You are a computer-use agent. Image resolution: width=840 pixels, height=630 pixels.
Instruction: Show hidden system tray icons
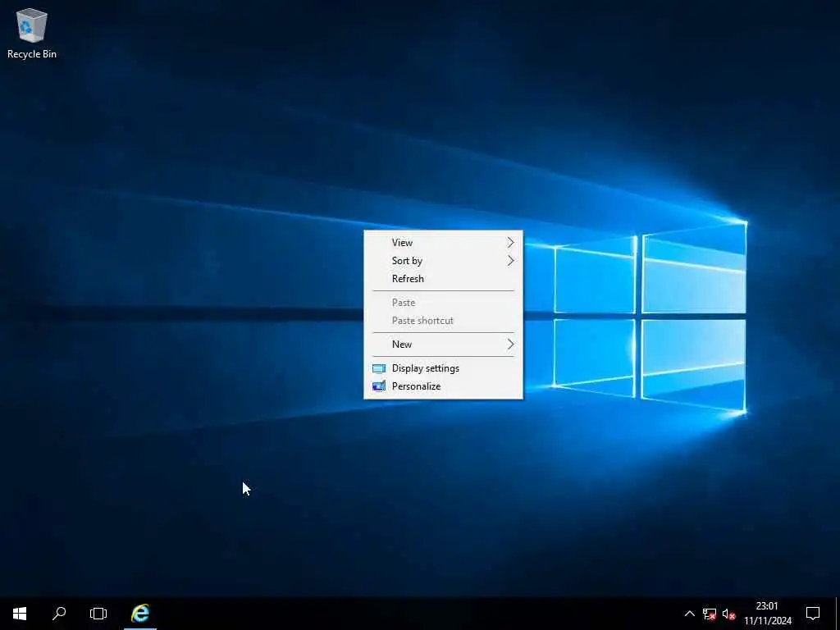click(689, 614)
